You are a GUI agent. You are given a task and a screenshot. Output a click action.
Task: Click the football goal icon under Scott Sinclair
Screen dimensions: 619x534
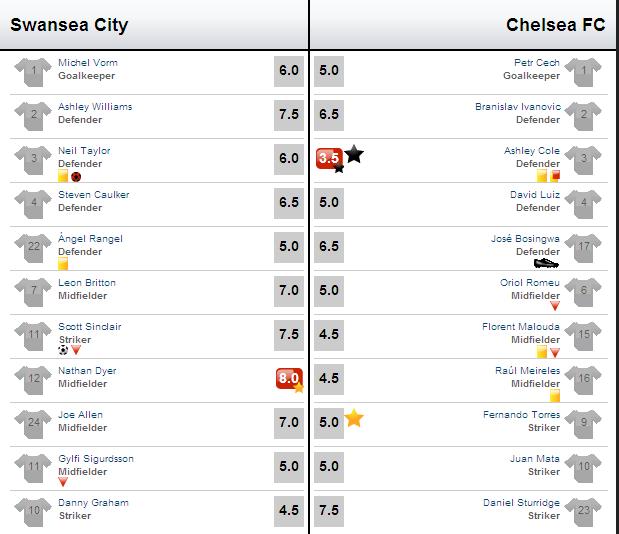[x=63, y=350]
